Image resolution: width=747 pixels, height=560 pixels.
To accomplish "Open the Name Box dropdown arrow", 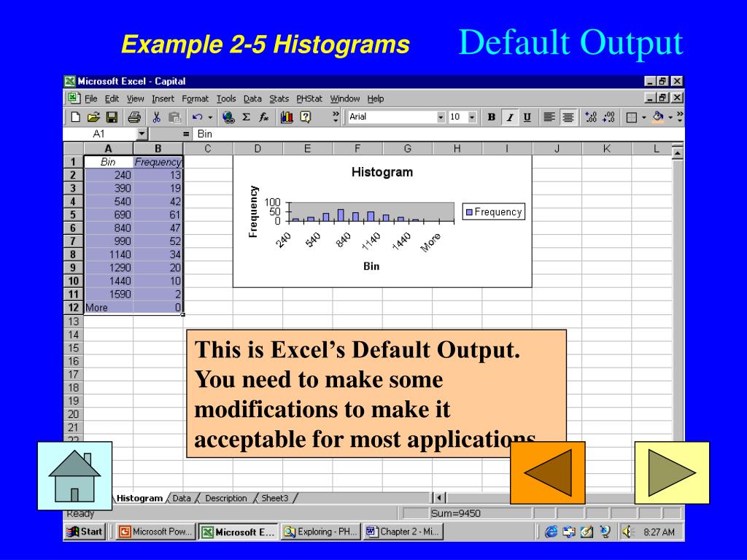I will coord(142,134).
